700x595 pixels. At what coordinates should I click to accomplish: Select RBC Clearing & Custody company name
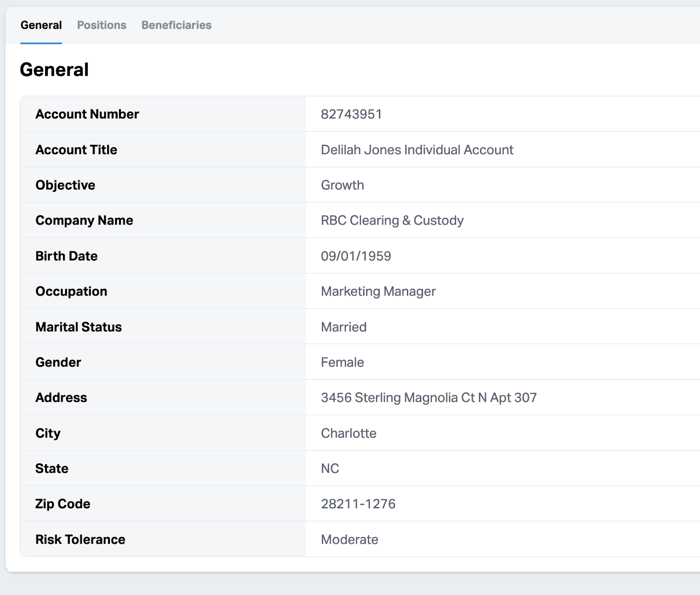(392, 220)
